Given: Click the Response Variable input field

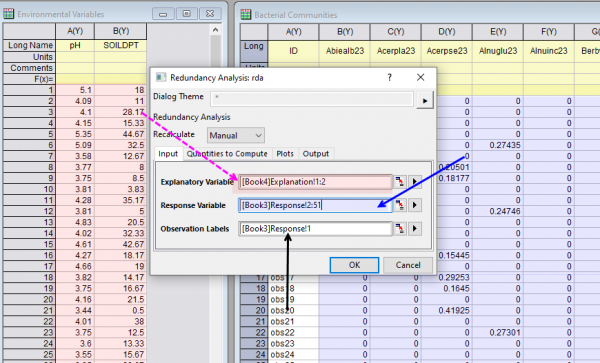Looking at the screenshot, I should (x=315, y=205).
